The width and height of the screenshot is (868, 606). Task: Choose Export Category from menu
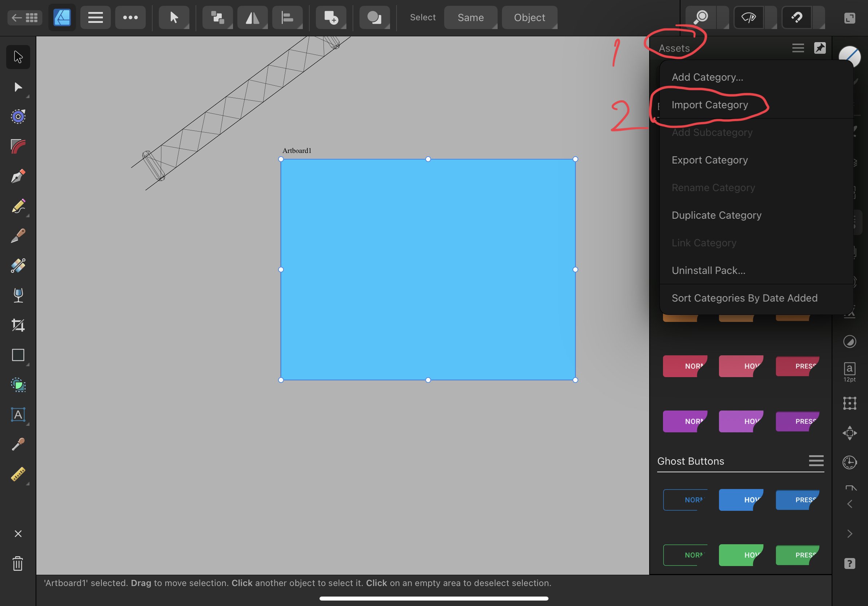tap(710, 160)
